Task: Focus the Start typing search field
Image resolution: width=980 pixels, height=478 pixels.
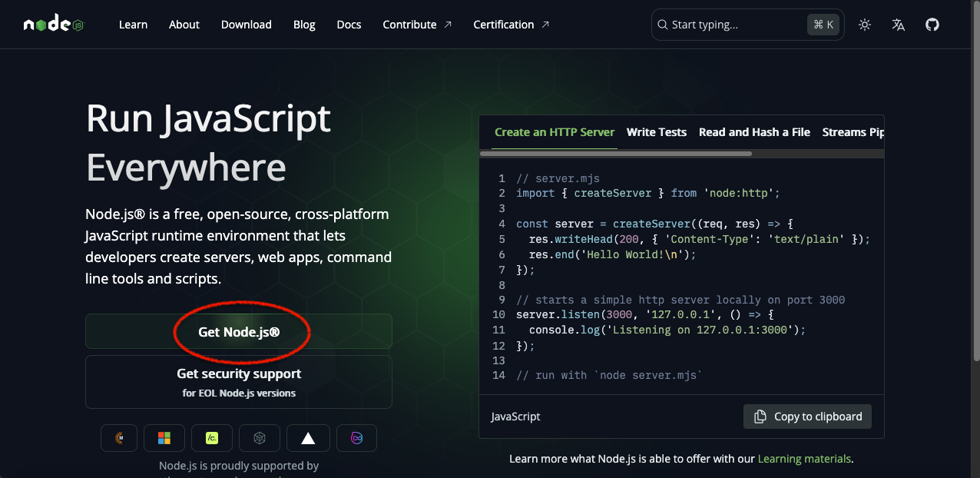Action: click(x=733, y=25)
